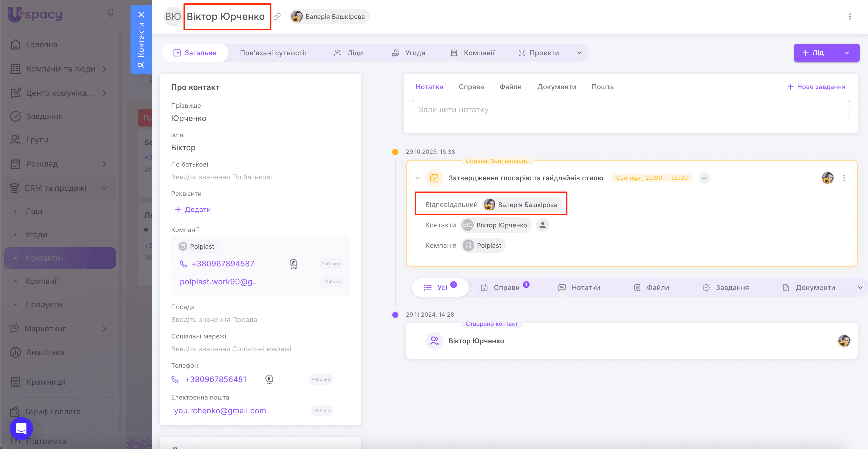Viewport: 868px width, 449px height.
Task: Select Контакти in CRM submenu
Action: pyautogui.click(x=60, y=258)
